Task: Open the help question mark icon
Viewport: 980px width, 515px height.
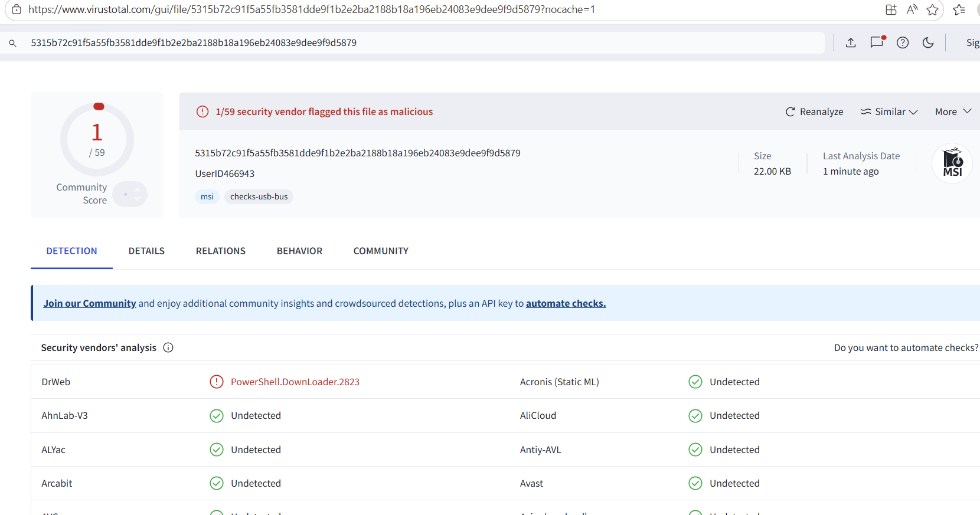Action: (903, 42)
